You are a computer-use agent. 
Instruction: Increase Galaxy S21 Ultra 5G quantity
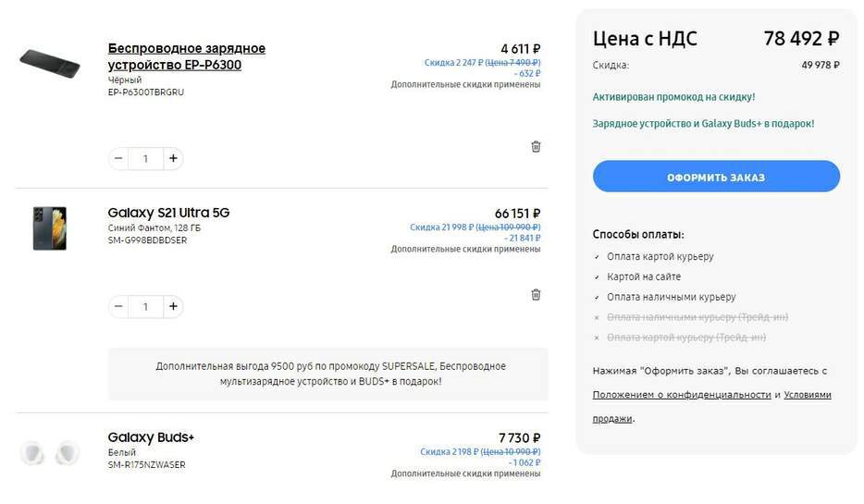click(173, 306)
